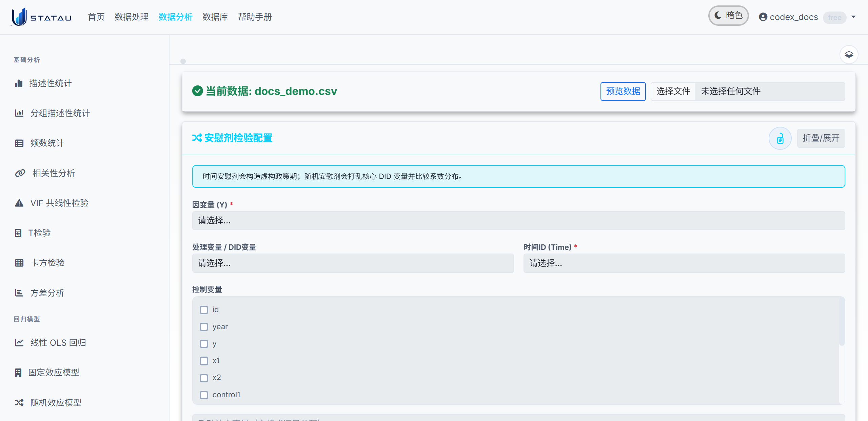The height and width of the screenshot is (421, 868).
Task: Open 分组描述性统计 sidebar link
Action: [60, 113]
